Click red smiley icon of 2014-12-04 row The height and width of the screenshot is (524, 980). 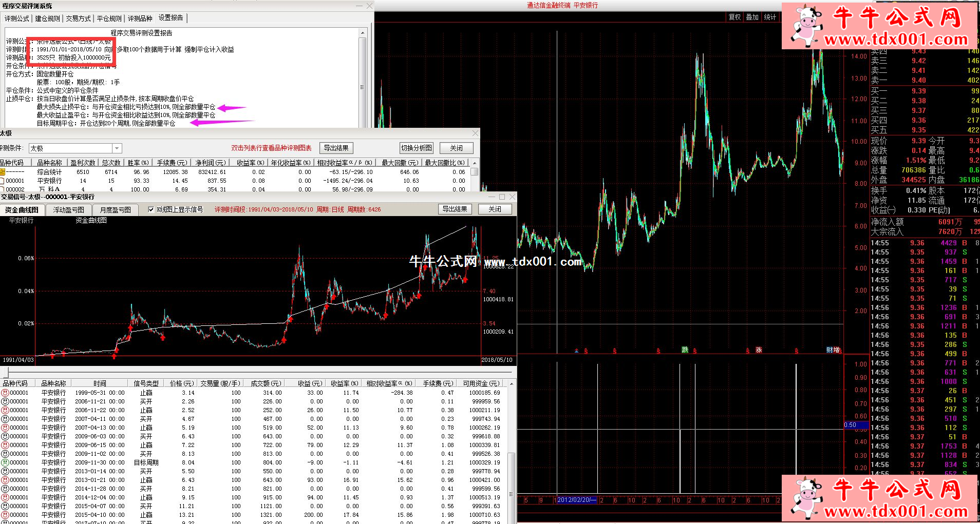click(5, 497)
